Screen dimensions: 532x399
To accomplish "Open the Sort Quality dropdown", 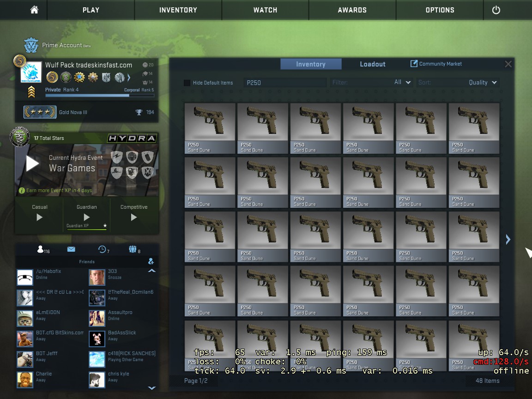I will [x=458, y=83].
